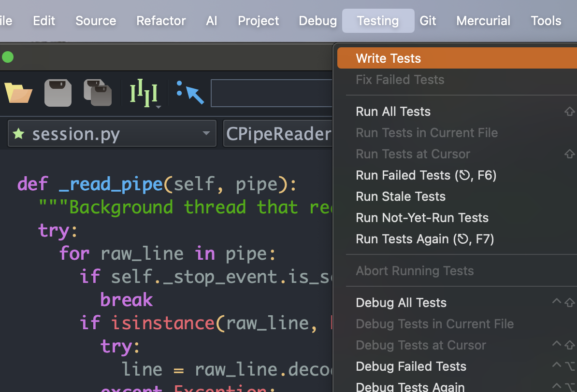Click the toolbar search input field
577x392 pixels.
click(272, 93)
